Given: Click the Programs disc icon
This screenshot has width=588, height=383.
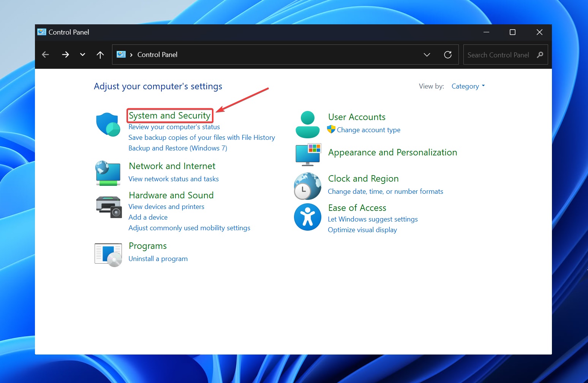Looking at the screenshot, I should (x=108, y=255).
